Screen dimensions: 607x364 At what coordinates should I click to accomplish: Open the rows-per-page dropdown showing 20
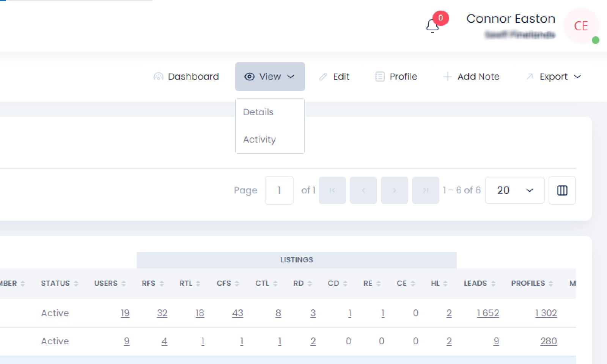pos(514,190)
